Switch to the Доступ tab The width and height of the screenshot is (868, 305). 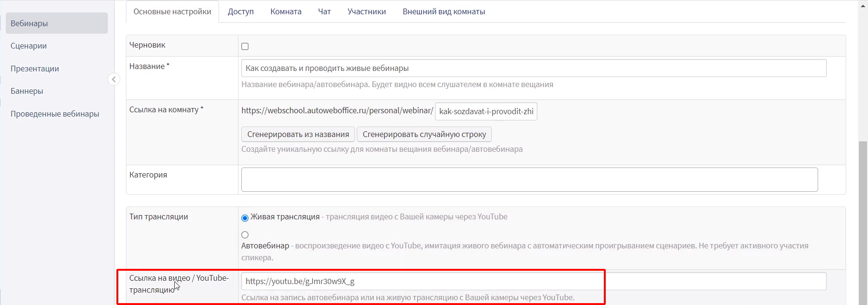240,12
